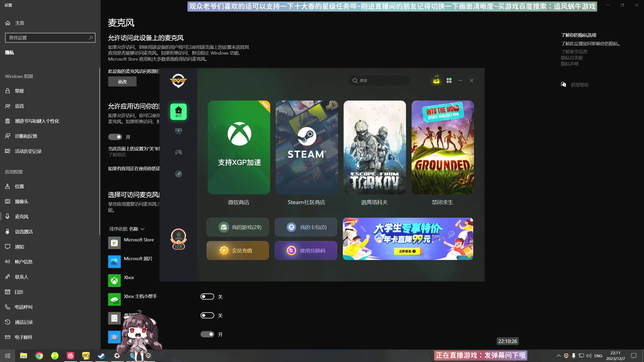
Task: Click the language indicator ENG in system tray
Action: (598, 356)
